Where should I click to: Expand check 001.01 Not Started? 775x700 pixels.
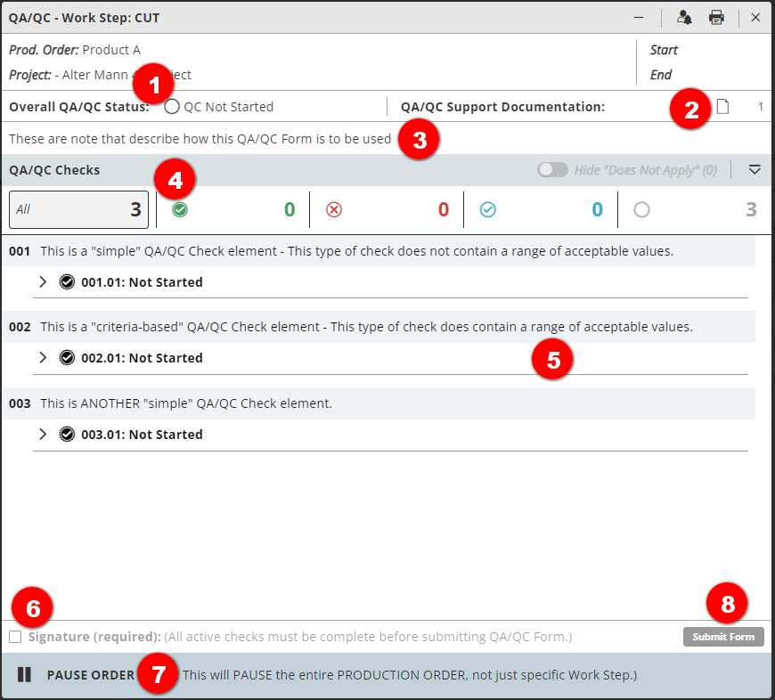pyautogui.click(x=43, y=282)
